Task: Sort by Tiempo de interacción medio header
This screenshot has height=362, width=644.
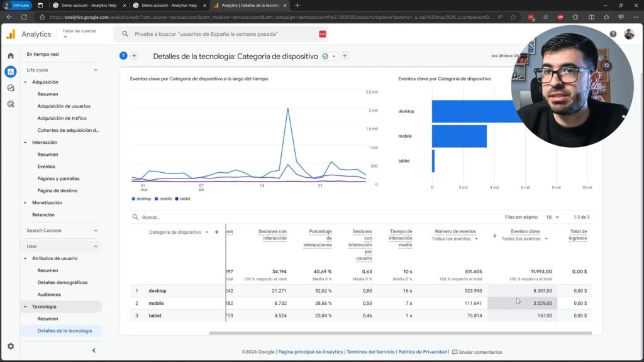Action: (400, 238)
